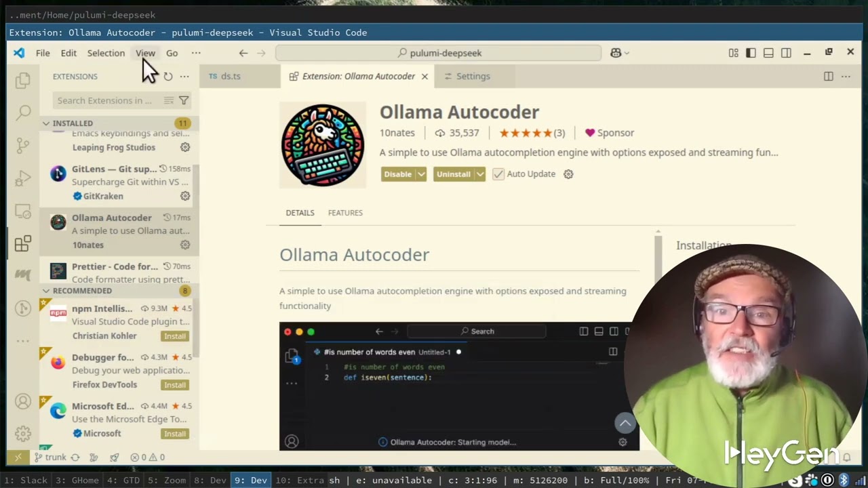Synchronize changes icon in status bar

click(x=75, y=457)
